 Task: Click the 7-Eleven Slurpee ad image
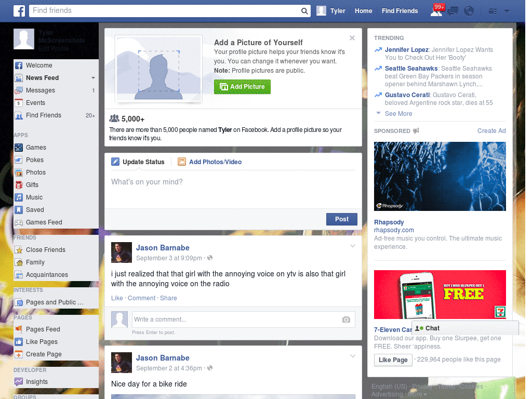coord(440,295)
